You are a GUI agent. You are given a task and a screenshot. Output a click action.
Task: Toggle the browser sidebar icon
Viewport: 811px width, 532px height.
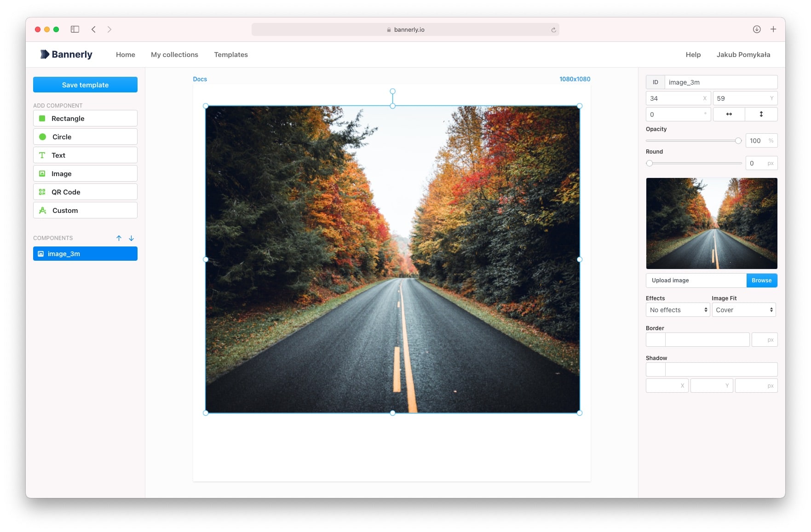pos(75,29)
